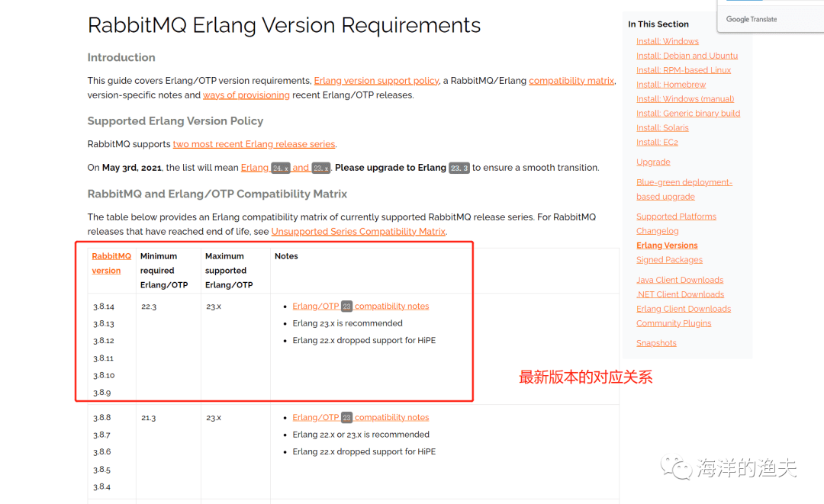Click the page title RabbitMQ Erlang Version Requirements

point(285,25)
